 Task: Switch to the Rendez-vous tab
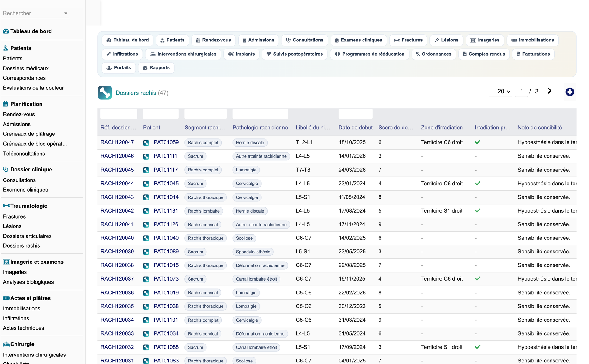pos(213,40)
